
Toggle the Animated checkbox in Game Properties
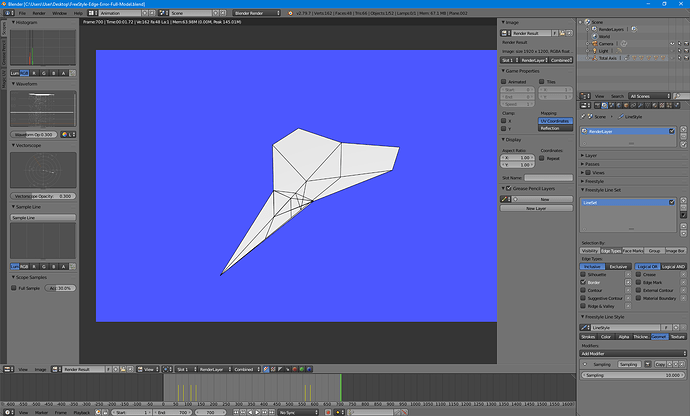[x=503, y=81]
